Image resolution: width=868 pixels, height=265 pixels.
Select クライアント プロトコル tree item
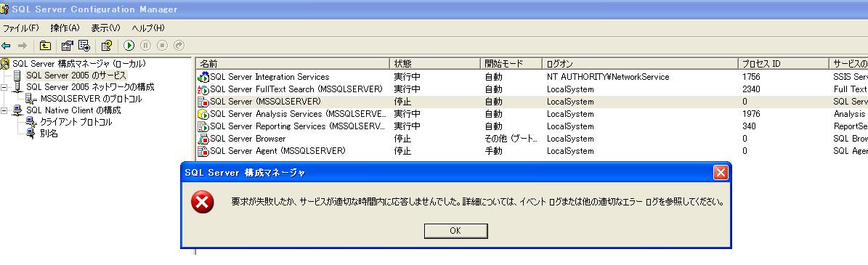76,122
